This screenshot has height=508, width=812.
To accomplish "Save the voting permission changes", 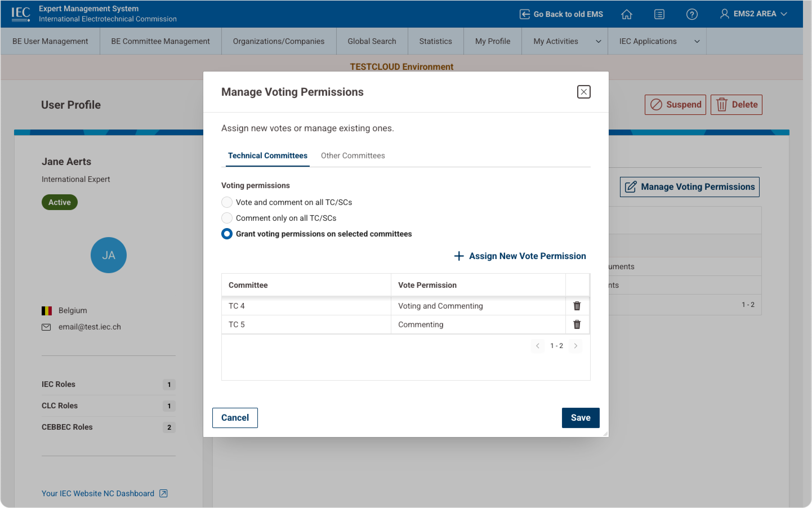I will pos(580,418).
